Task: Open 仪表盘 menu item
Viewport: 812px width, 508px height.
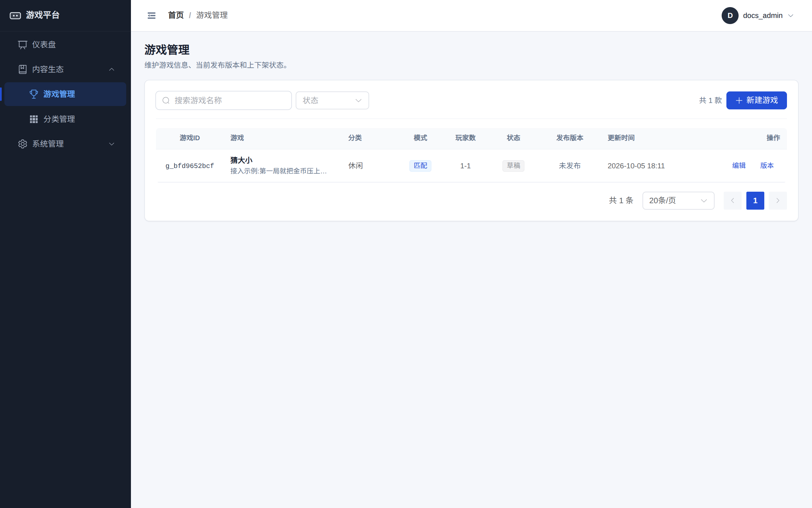Action: pyautogui.click(x=65, y=45)
